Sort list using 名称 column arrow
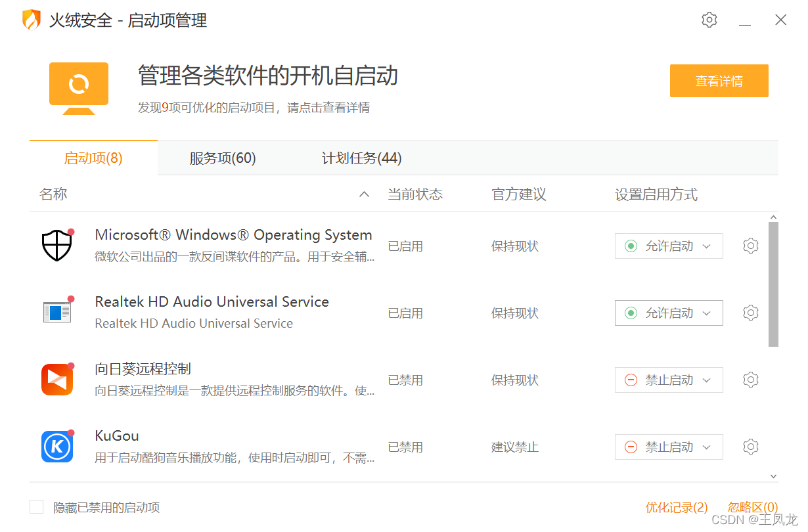Viewport: 808px width, 532px height. point(364,194)
